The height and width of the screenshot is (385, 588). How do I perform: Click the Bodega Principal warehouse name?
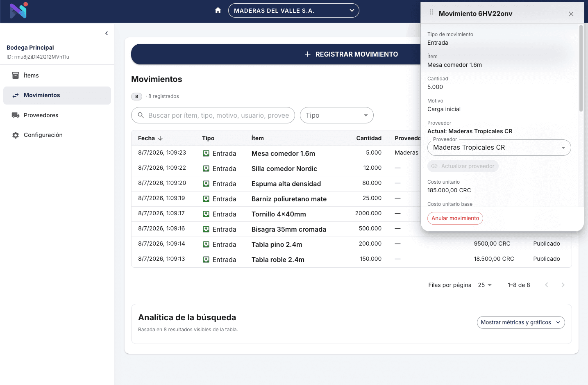tap(30, 48)
